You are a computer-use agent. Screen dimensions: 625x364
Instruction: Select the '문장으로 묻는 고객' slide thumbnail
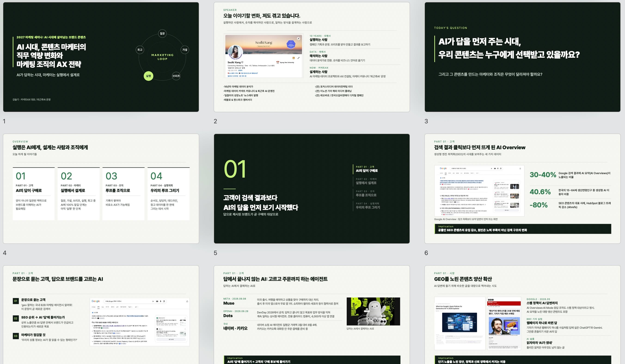[101, 315]
